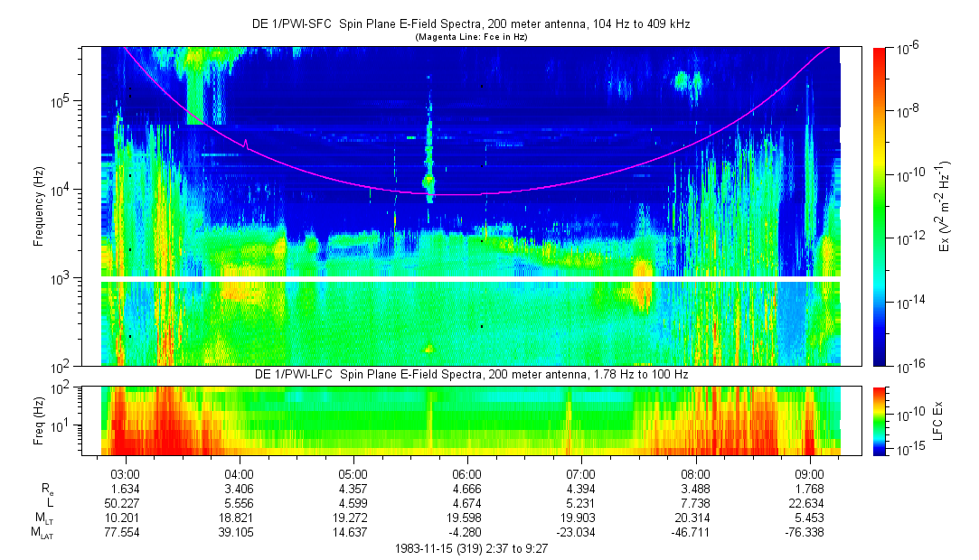The width and height of the screenshot is (979, 560).
Task: Click the L value 50.227
Action: (x=125, y=504)
